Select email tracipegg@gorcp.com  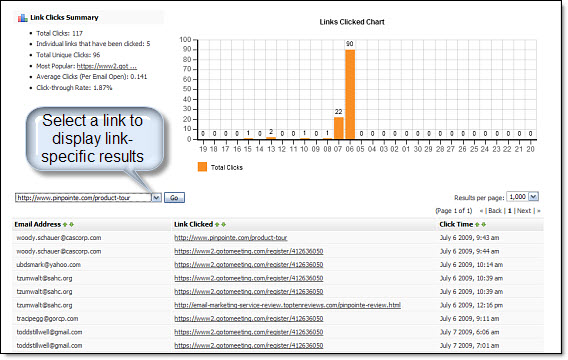click(47, 319)
